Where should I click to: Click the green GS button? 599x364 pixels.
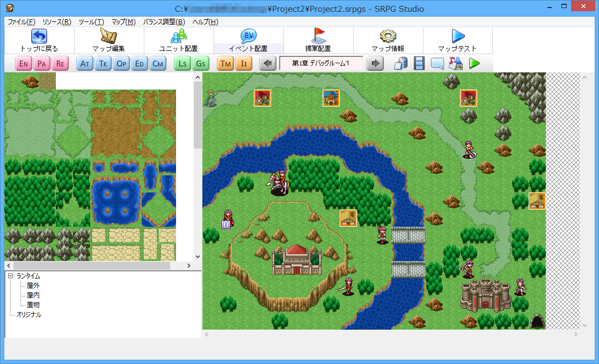pos(201,63)
